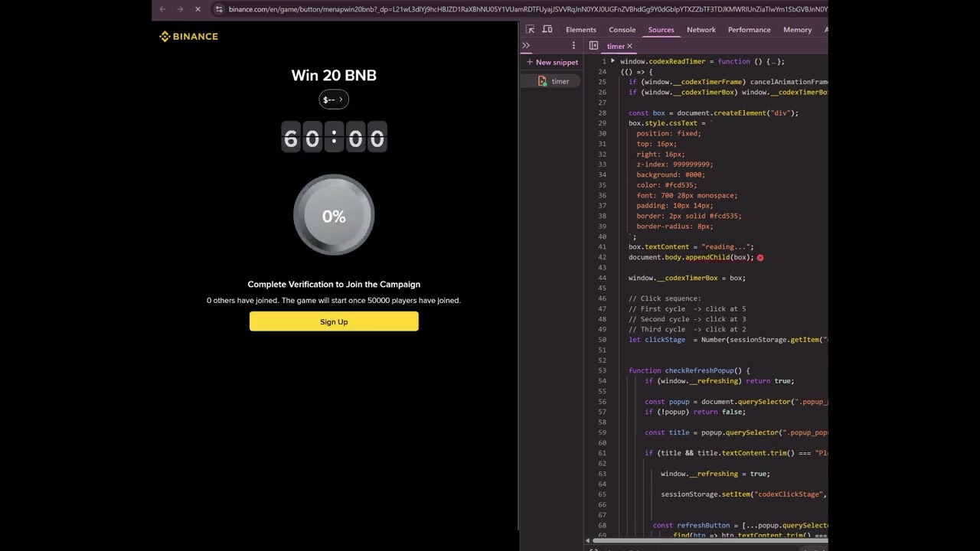This screenshot has height=551, width=980.
Task: Switch to the Console tab
Action: tap(622, 30)
